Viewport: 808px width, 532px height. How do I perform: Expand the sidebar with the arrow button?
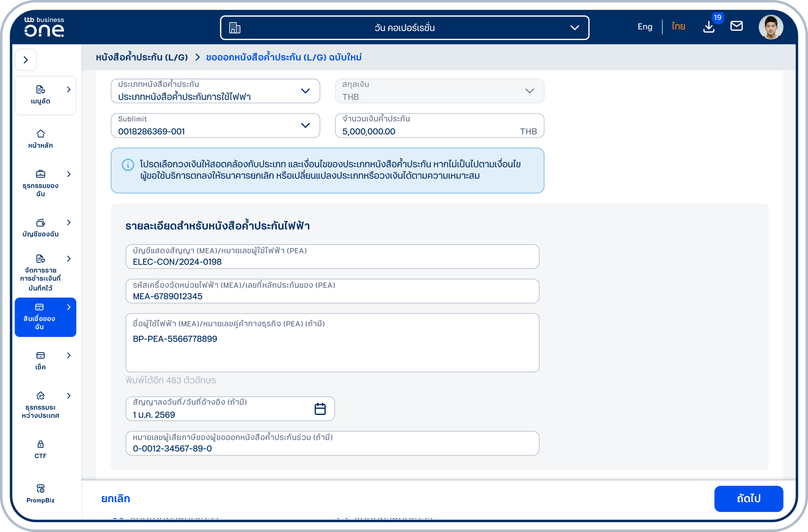(x=26, y=60)
